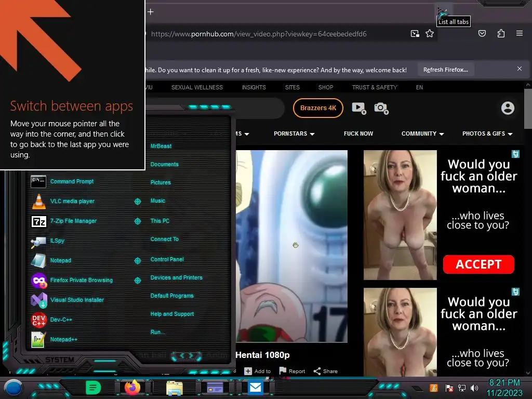Open Documents from the Start menu

point(164,164)
